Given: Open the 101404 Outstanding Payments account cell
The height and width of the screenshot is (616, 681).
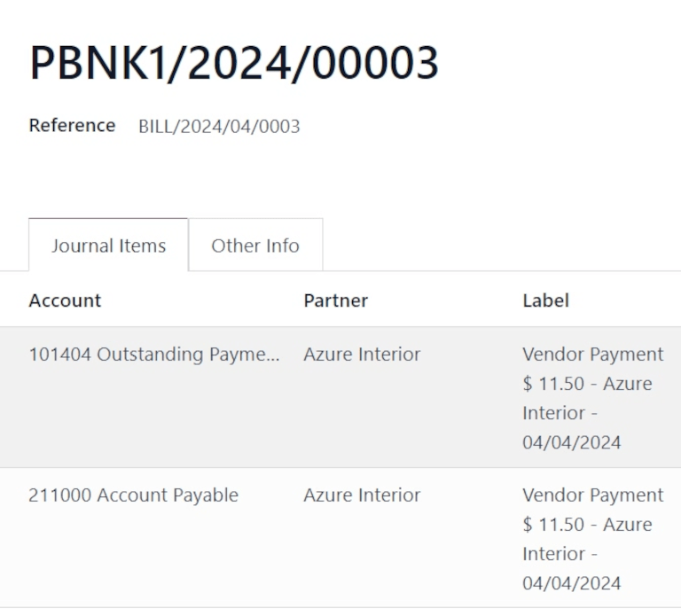Looking at the screenshot, I should (153, 355).
